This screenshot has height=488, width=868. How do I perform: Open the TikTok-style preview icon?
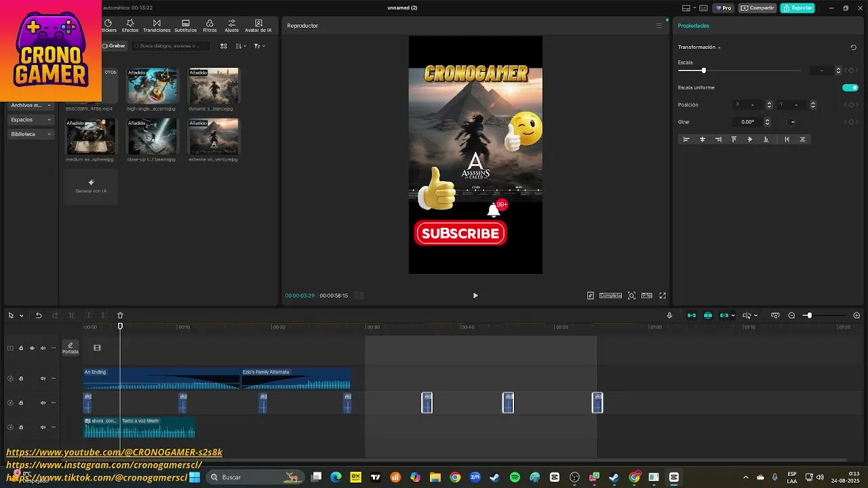click(590, 296)
